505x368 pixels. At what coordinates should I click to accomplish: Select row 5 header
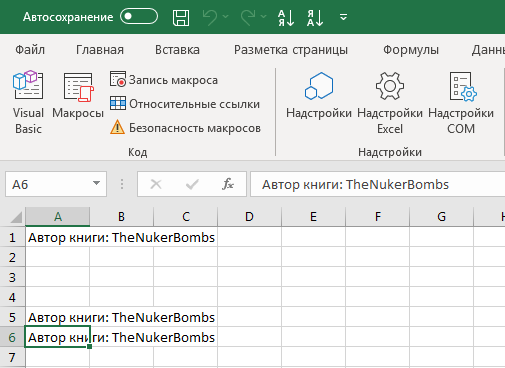click(12, 317)
